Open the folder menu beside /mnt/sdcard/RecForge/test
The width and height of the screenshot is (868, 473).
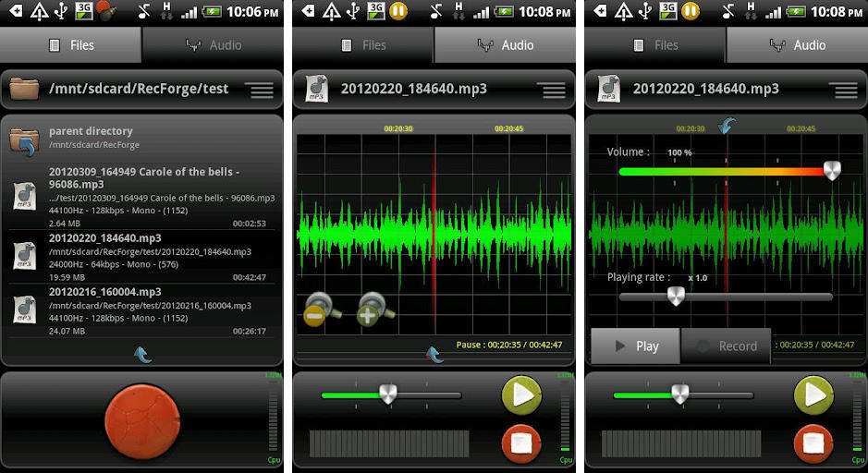coord(262,90)
